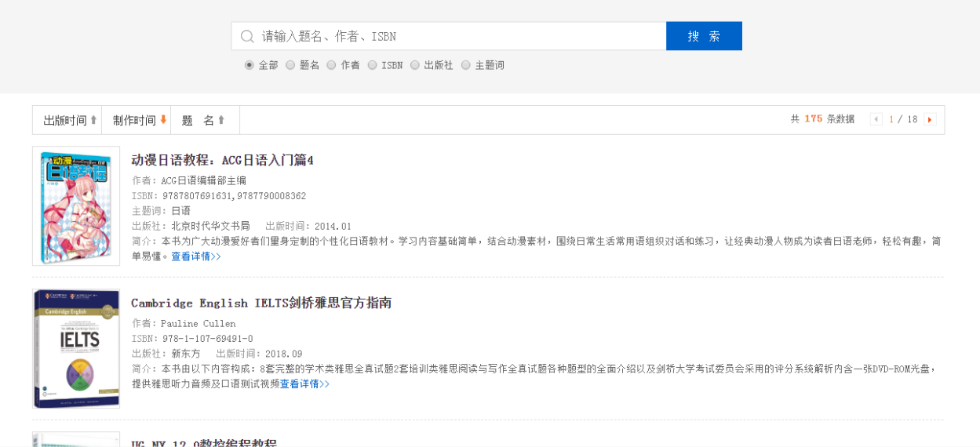Click the orange down arrow beside 制作时间
Viewport: 980px width, 447px height.
tap(163, 120)
